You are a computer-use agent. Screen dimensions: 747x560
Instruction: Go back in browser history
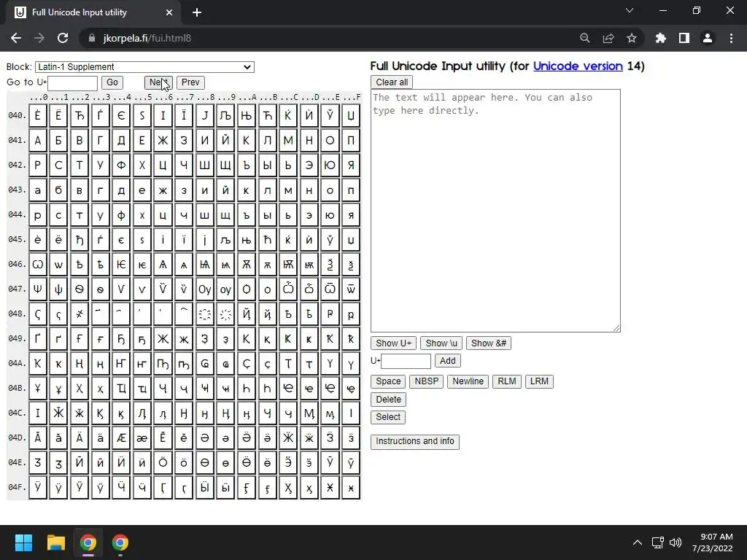16,38
